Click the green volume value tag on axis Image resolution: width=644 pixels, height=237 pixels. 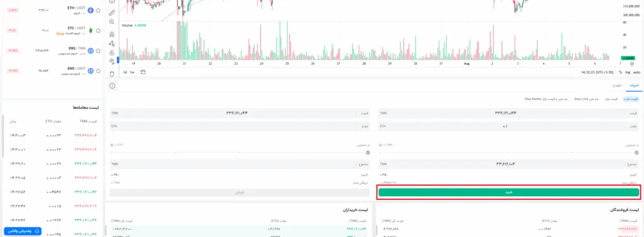628,58
